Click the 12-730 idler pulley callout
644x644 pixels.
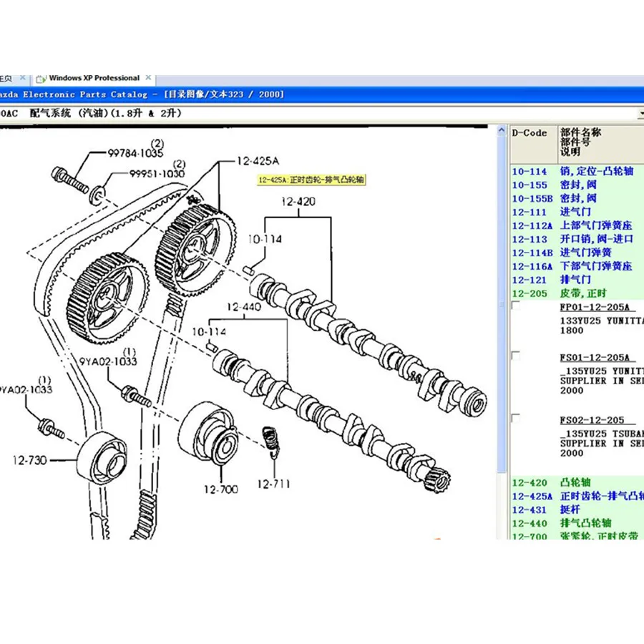coord(28,460)
